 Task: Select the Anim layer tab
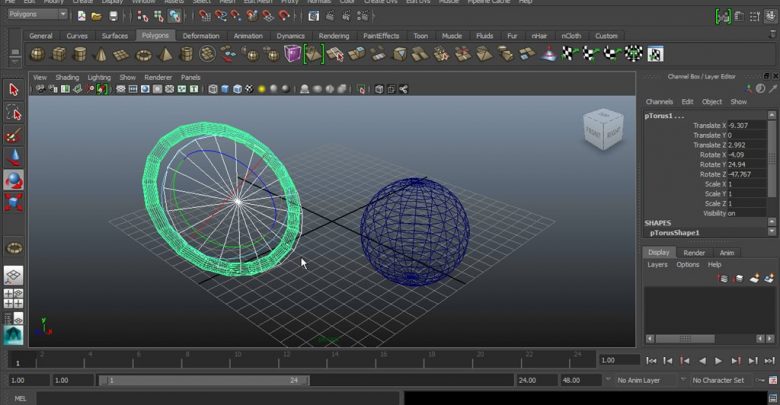[727, 253]
